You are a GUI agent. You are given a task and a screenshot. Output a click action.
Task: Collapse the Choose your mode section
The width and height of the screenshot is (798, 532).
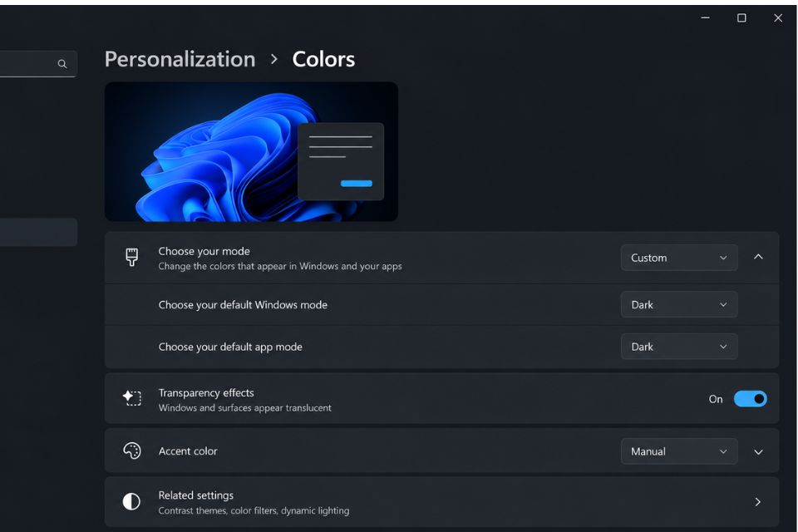758,257
